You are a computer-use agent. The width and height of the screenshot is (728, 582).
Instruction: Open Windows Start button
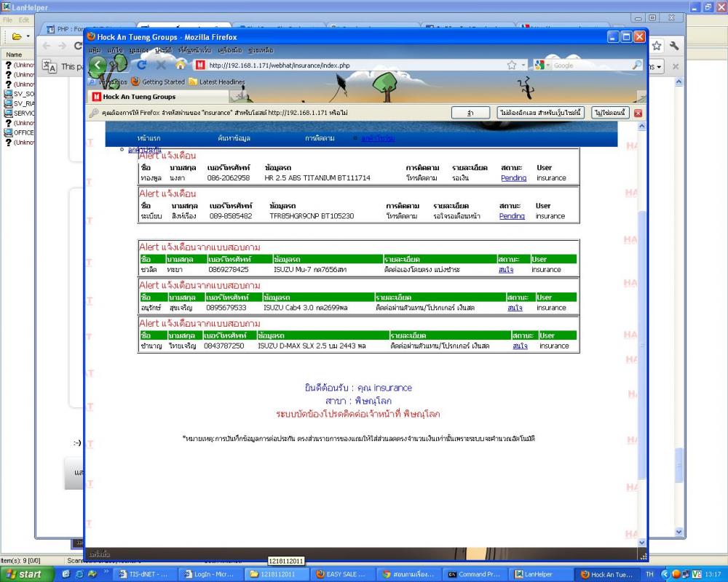[27, 574]
